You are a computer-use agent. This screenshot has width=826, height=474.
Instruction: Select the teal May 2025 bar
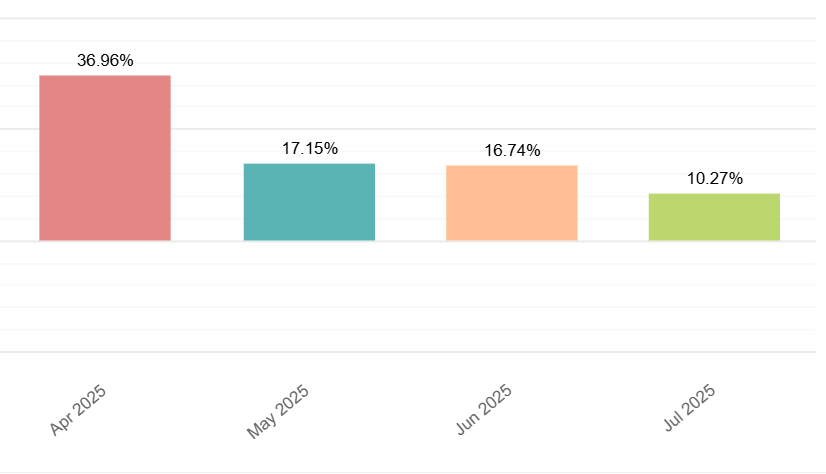pyautogui.click(x=309, y=202)
